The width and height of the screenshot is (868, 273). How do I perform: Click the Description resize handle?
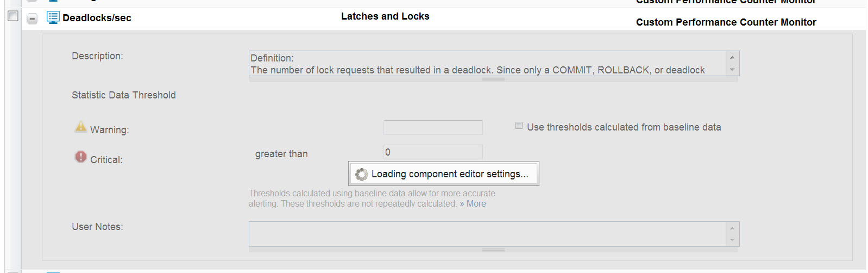493,79
